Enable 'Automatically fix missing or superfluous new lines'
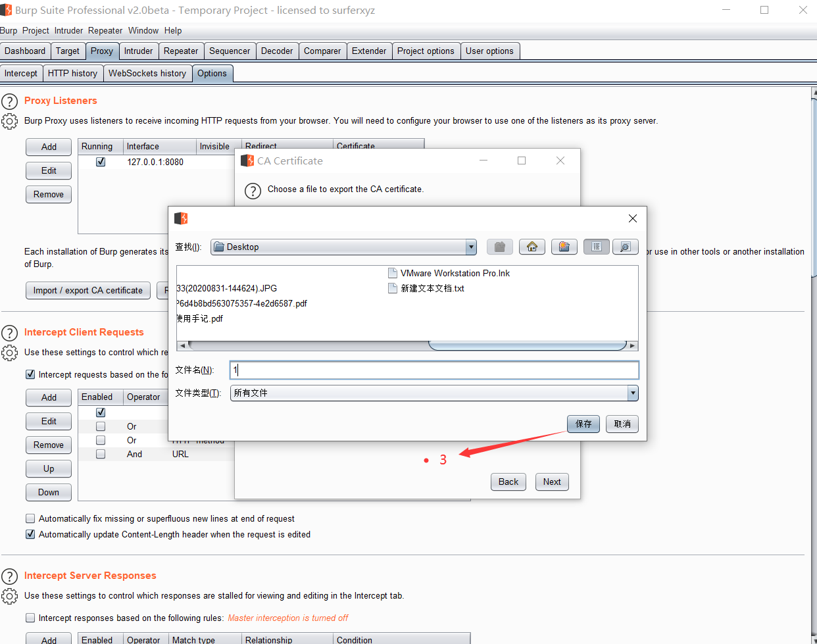This screenshot has width=817, height=644. [x=30, y=518]
